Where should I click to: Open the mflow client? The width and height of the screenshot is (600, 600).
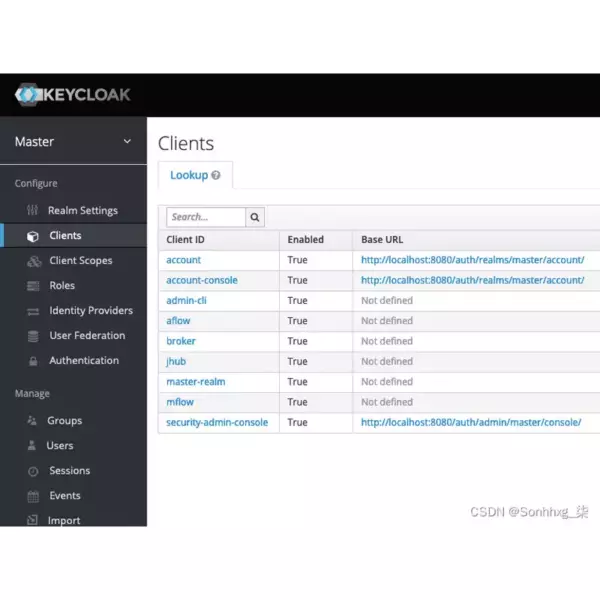tap(180, 402)
